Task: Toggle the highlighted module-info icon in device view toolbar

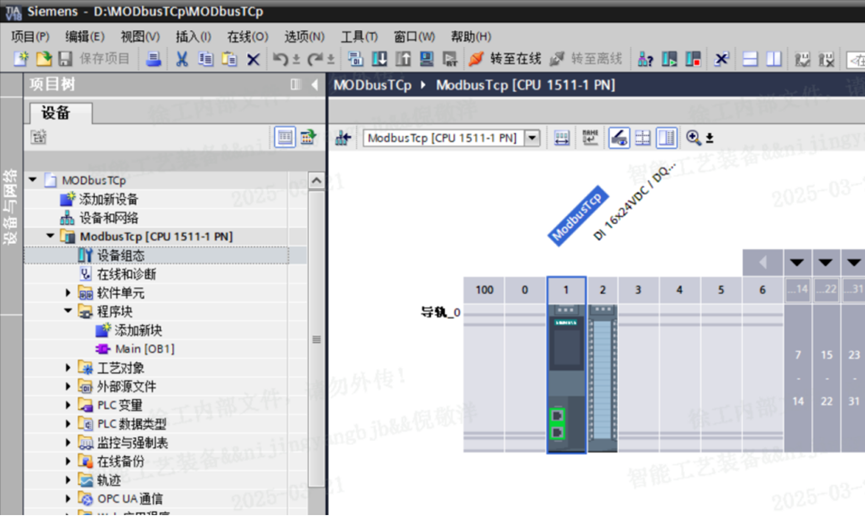Action: point(619,137)
